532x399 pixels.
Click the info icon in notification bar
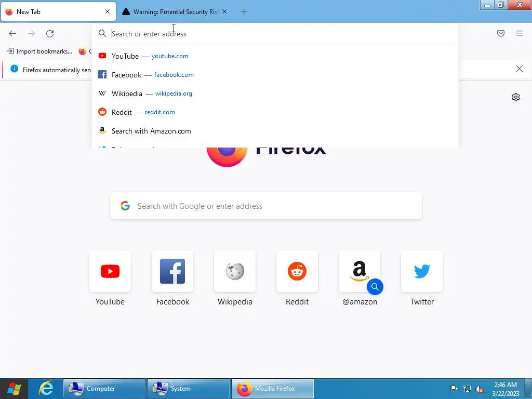coord(14,69)
